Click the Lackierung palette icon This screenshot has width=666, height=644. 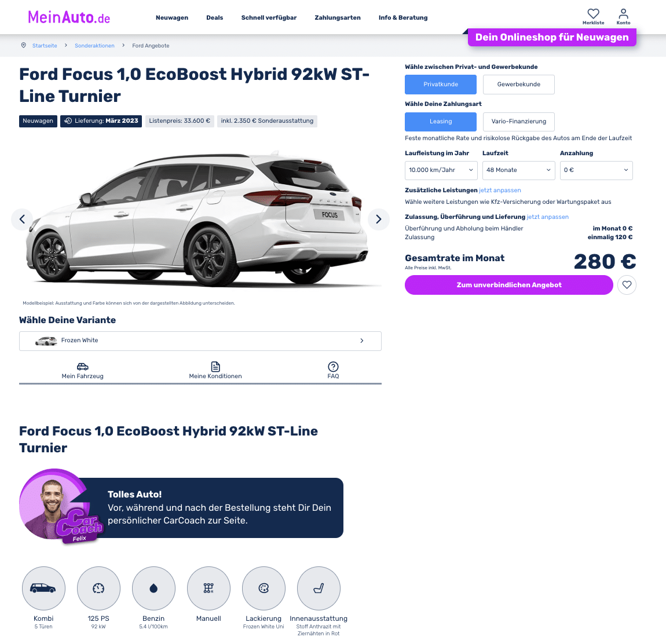[x=264, y=588]
